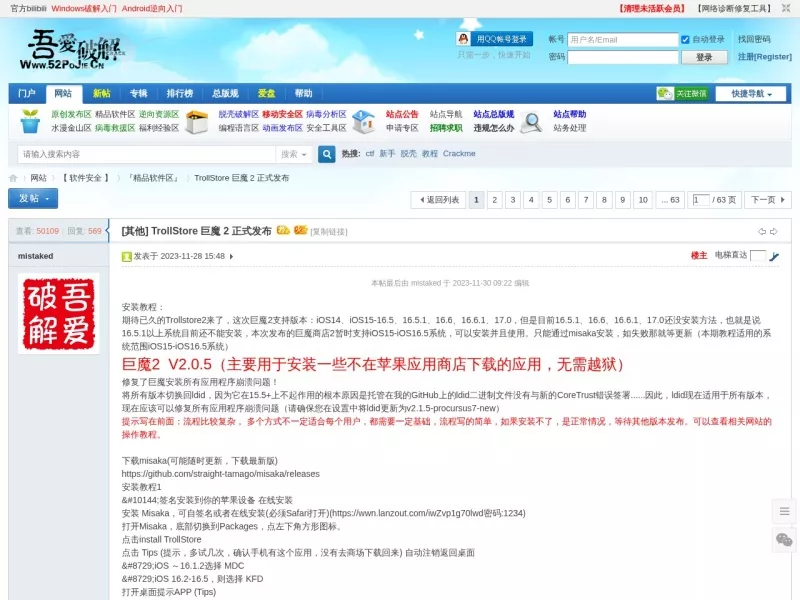
Task: Click the search content input box
Action: click(x=147, y=154)
